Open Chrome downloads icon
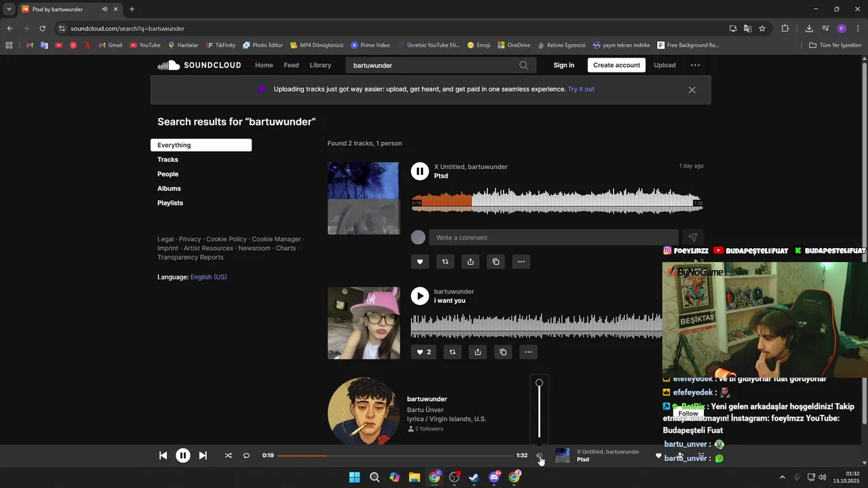This screenshot has height=488, width=868. pos(809,28)
